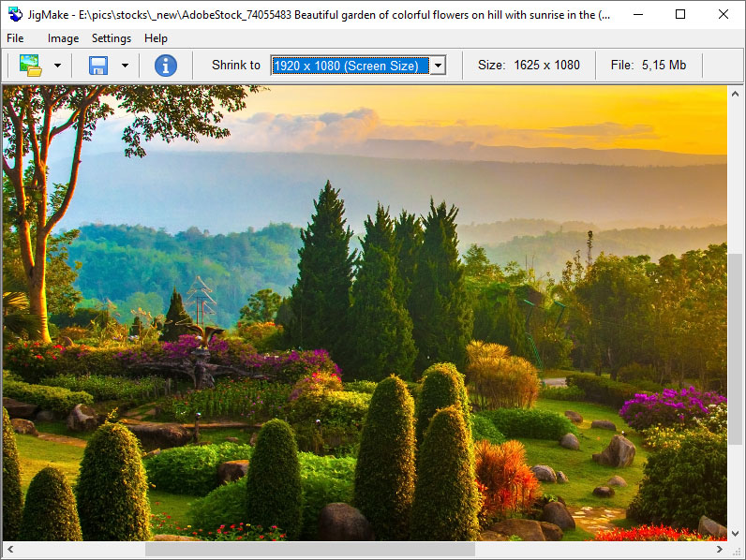Viewport: 746px width, 560px height.
Task: Maximize the JigMake window
Action: [680, 14]
